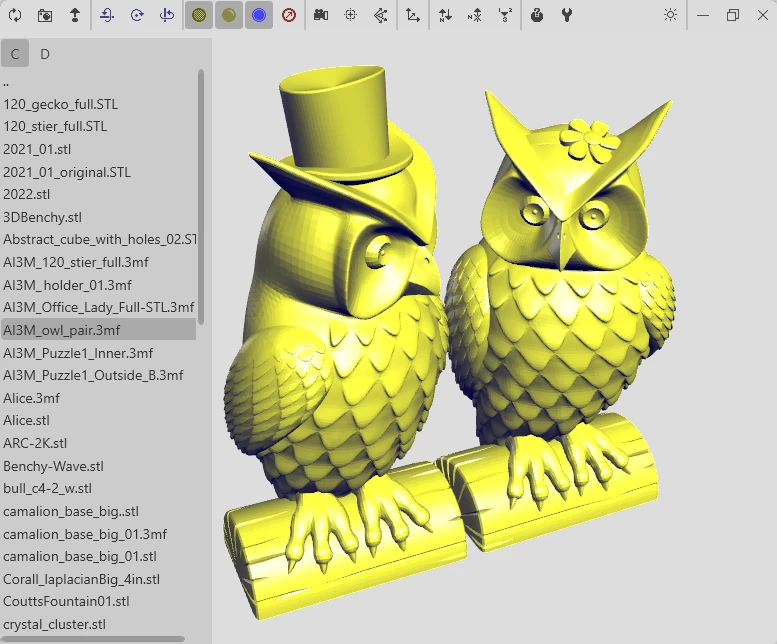The image size is (777, 644).
Task: Switch to drive D tab
Action: (45, 54)
